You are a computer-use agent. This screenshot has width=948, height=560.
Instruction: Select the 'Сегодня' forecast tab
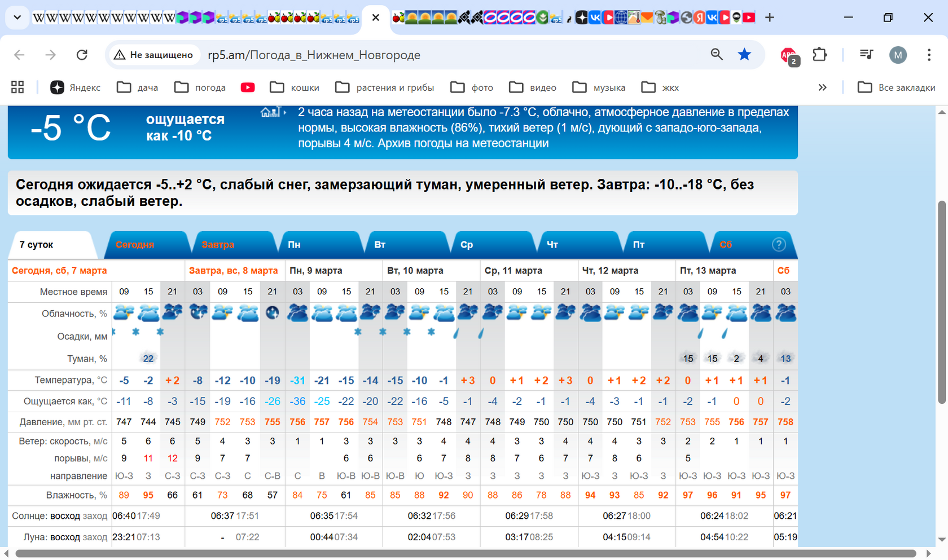(134, 245)
